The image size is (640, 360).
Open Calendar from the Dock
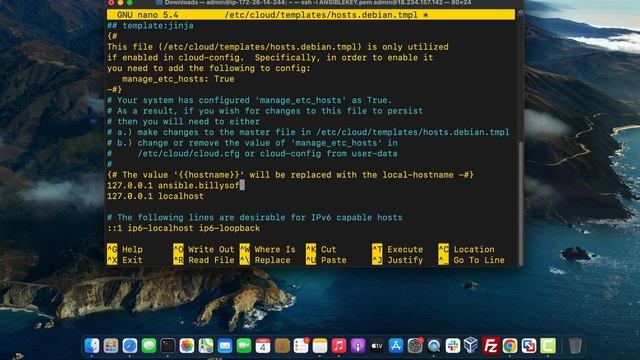pos(263,346)
